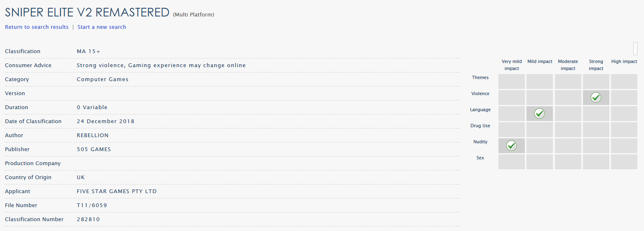Select the Drug Use mild impact cell

(540, 130)
